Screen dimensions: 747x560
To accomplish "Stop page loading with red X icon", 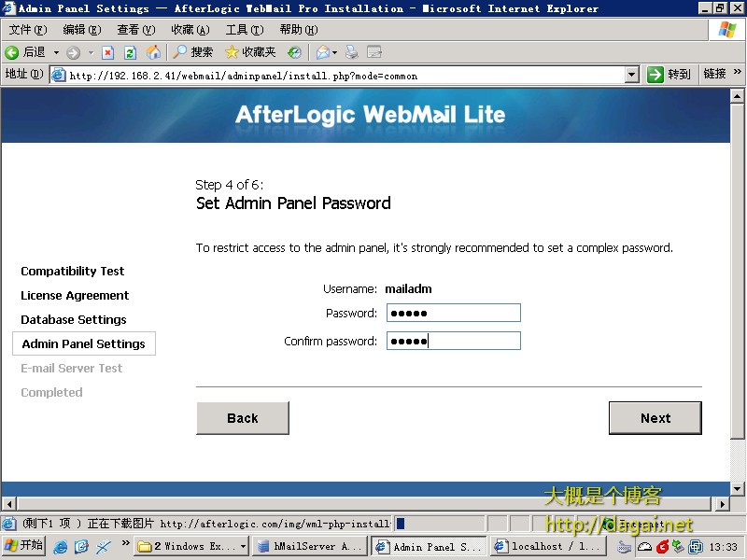I will (108, 52).
